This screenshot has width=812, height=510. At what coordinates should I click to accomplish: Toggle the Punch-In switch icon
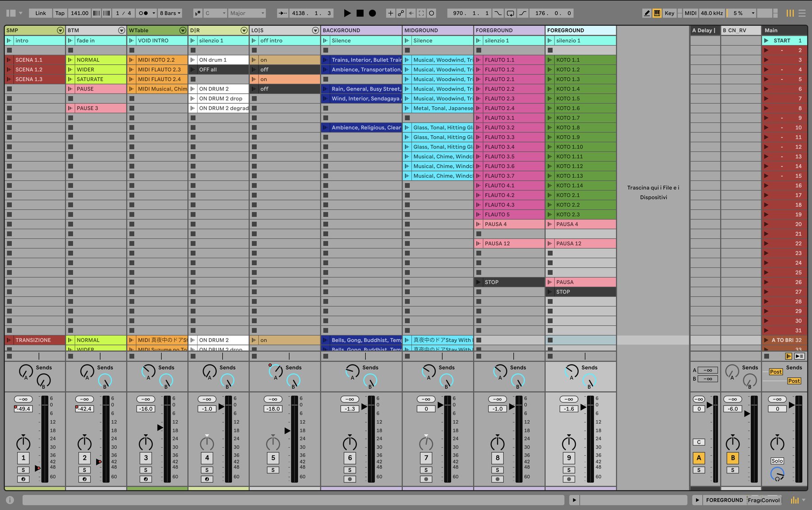[498, 13]
